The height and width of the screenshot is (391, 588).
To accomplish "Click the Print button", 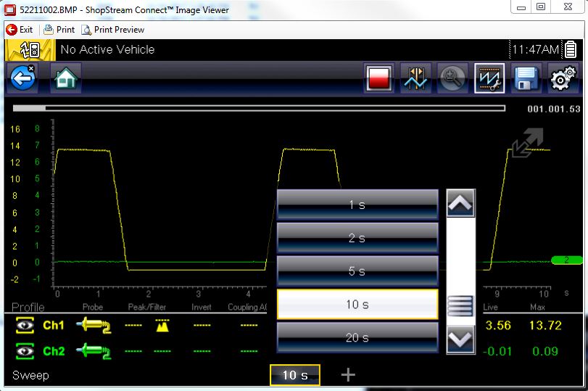I will click(59, 30).
